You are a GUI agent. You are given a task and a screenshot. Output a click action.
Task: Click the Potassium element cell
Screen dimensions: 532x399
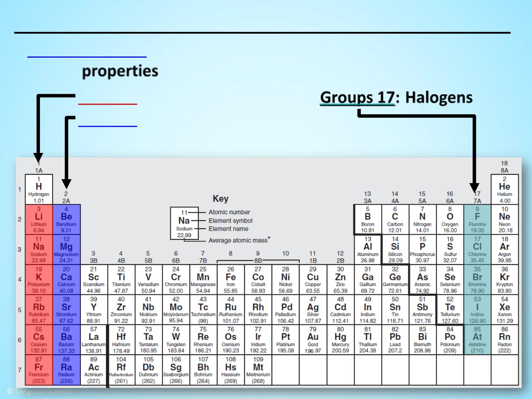[39, 280]
